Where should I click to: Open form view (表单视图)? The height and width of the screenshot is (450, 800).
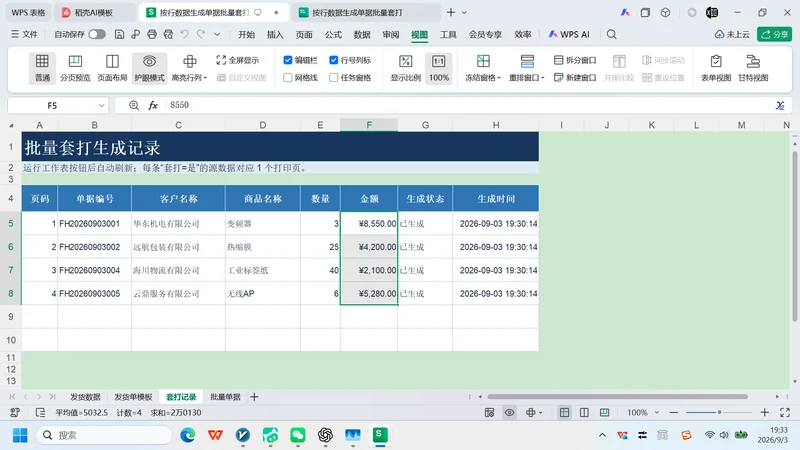(716, 68)
